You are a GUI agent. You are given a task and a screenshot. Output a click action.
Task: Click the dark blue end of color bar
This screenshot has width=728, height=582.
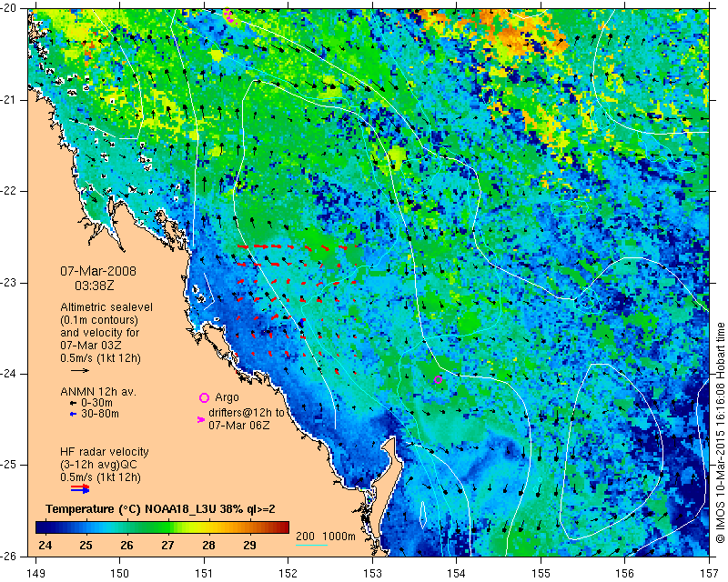tap(40, 527)
